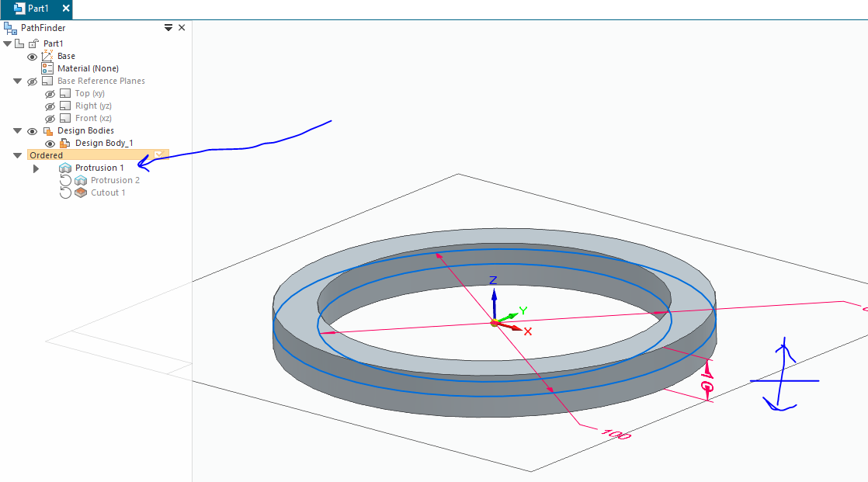Select the Top (xy) plane icon
The height and width of the screenshot is (482, 868).
(x=65, y=93)
